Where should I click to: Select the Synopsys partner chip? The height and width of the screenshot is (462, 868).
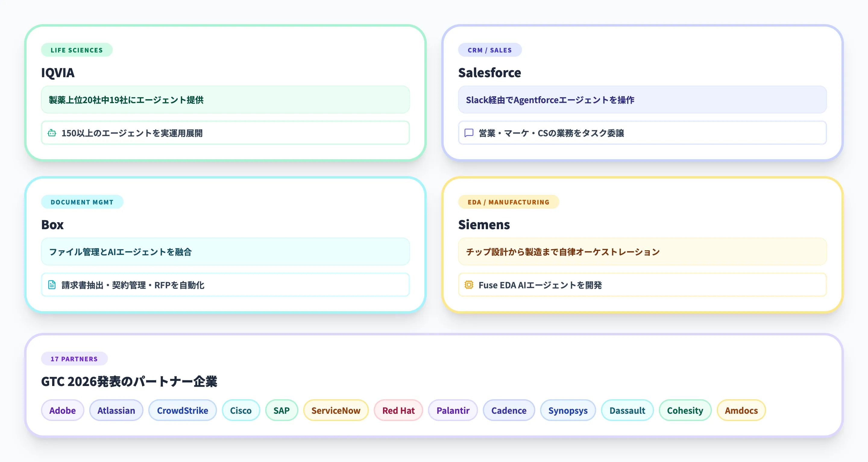coord(568,410)
